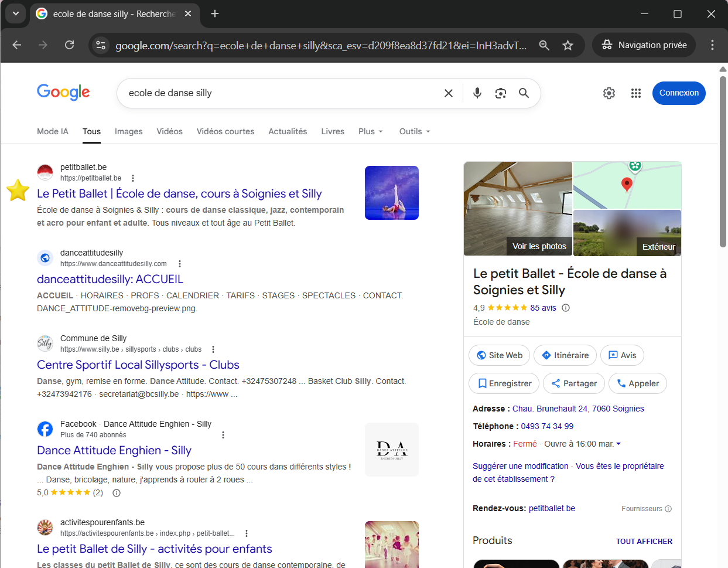Image resolution: width=728 pixels, height=568 pixels.
Task: Switch to Images tab
Action: [129, 131]
